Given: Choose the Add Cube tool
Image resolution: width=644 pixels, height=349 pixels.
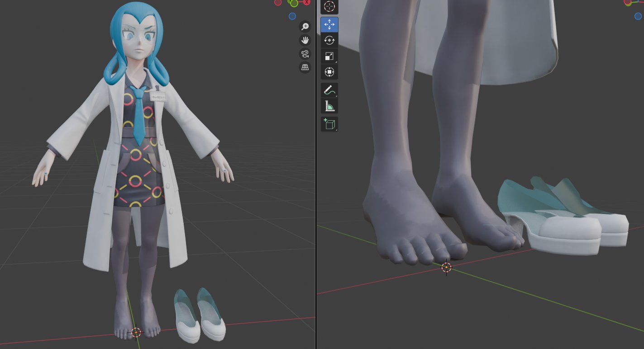Looking at the screenshot, I should (329, 124).
